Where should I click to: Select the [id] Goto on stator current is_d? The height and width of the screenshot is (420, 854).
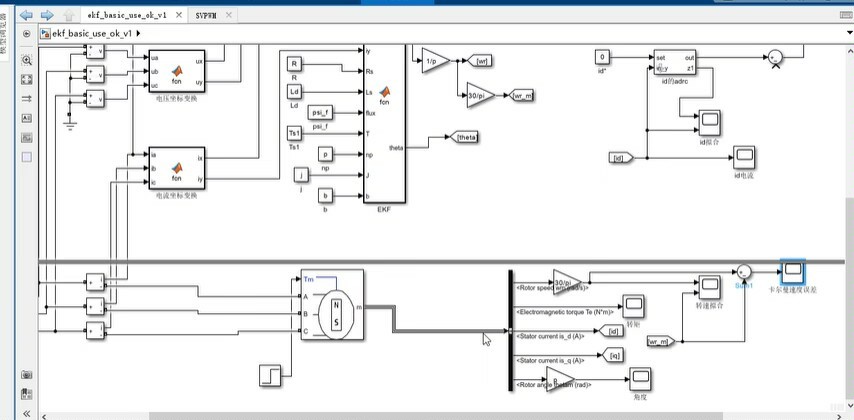pos(611,331)
